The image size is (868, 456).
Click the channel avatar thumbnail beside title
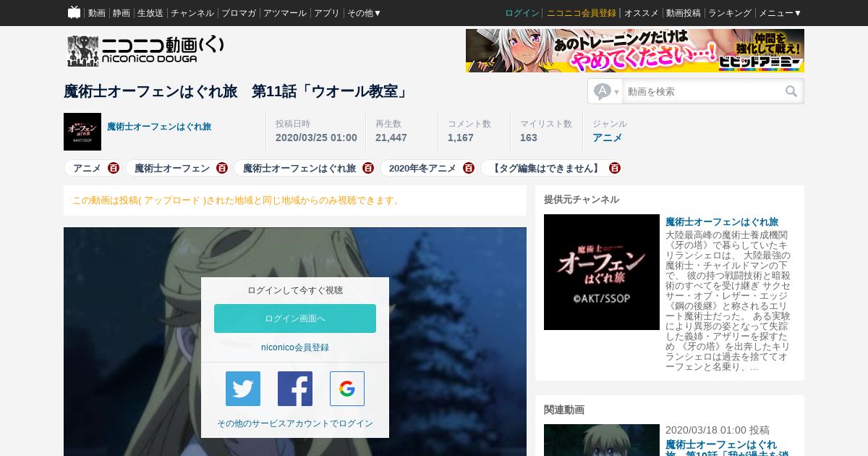[x=82, y=132]
